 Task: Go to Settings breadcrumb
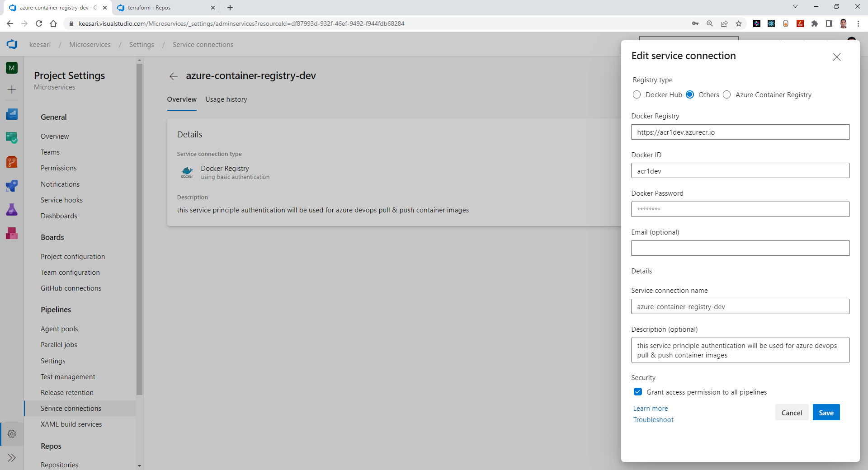[142, 45]
